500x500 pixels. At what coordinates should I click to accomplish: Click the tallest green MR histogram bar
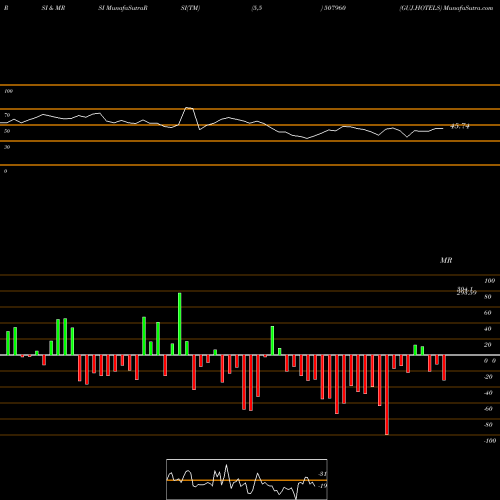pos(180,324)
